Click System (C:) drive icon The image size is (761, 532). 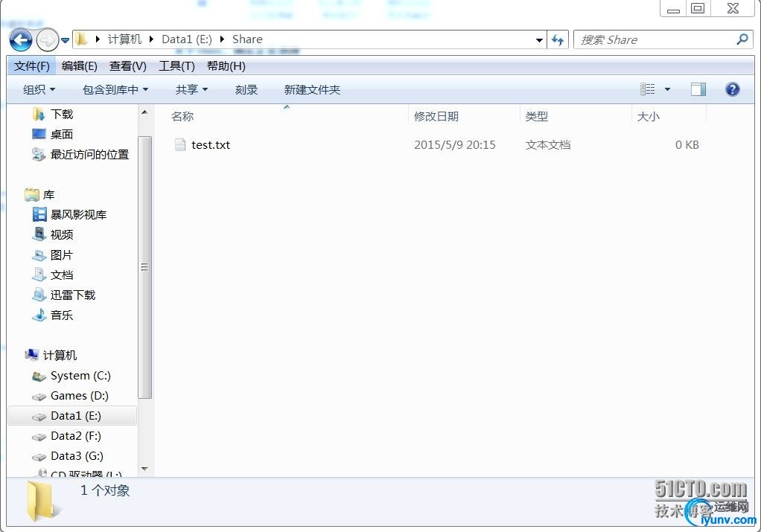(39, 376)
